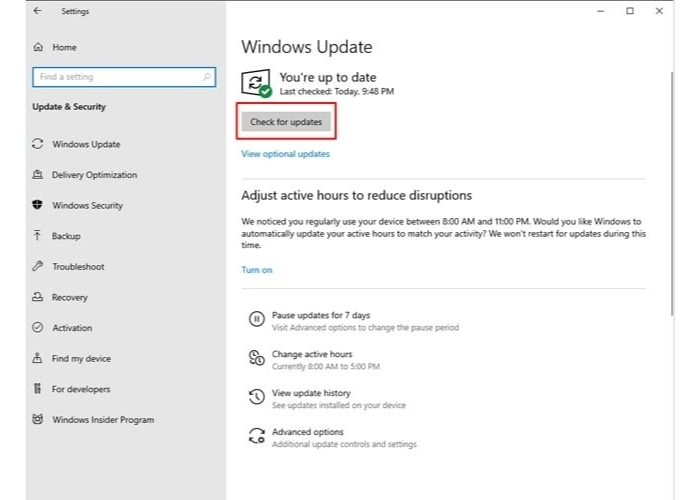
Task: Click the search magnifier icon
Action: coord(206,77)
